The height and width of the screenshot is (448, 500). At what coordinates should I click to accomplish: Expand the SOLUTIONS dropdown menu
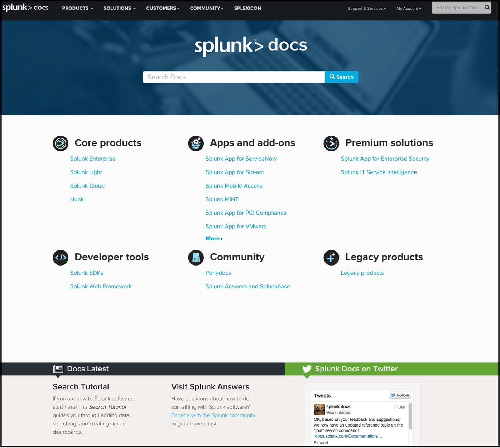[120, 8]
